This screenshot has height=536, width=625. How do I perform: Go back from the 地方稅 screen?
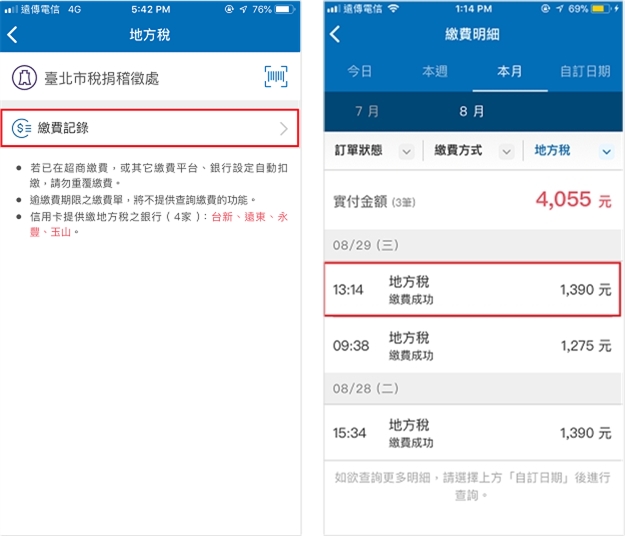pyautogui.click(x=12, y=35)
